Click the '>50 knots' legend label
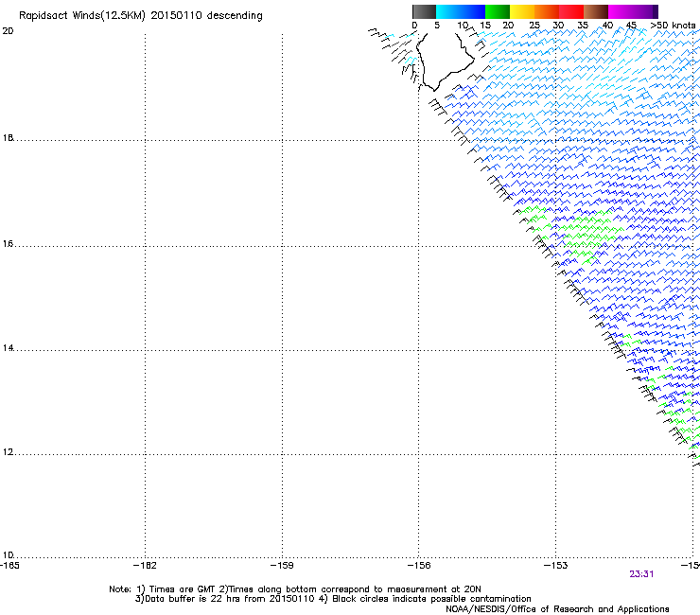The width and height of the screenshot is (700, 615). click(673, 26)
